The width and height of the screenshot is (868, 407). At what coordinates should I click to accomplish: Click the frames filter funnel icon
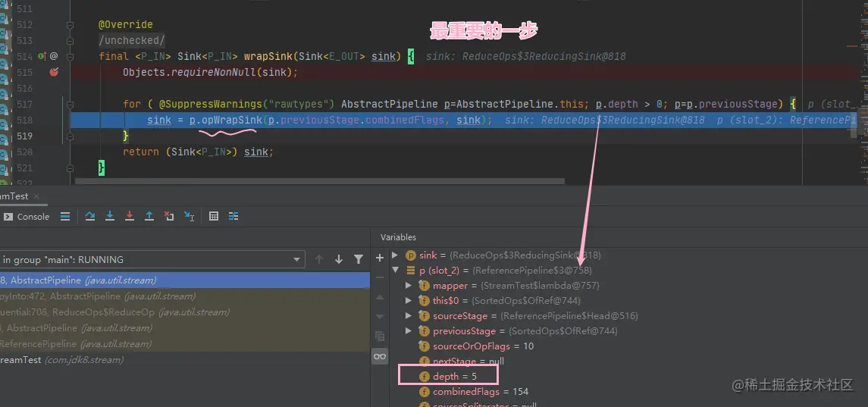tap(359, 259)
